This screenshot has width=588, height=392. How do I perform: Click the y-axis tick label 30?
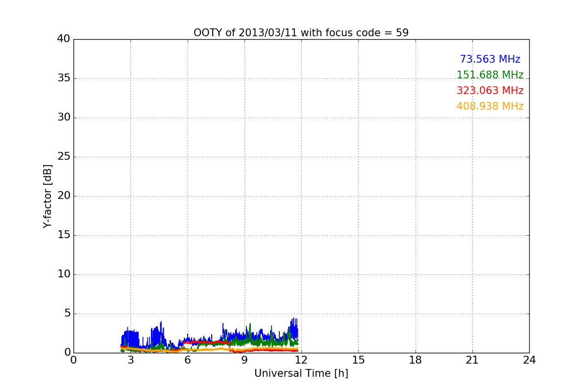(64, 118)
